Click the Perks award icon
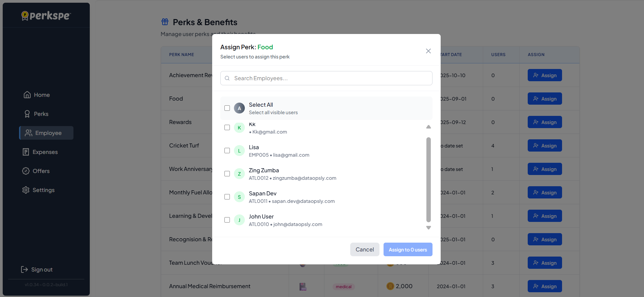The height and width of the screenshot is (297, 644). coord(27,114)
